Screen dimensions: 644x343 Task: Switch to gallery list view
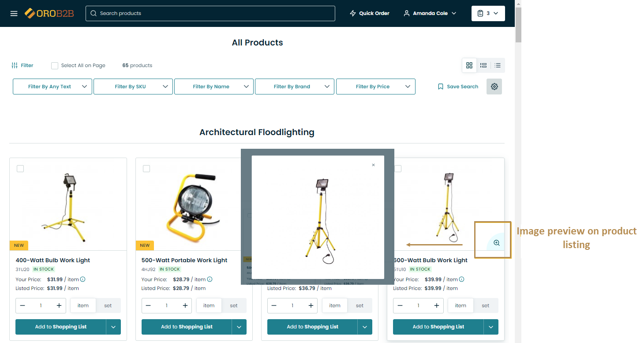tap(483, 65)
